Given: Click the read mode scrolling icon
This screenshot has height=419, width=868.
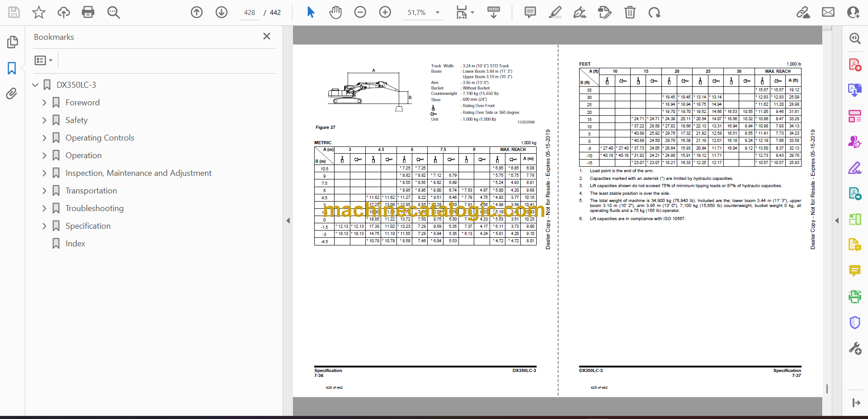Looking at the screenshot, I should point(494,12).
